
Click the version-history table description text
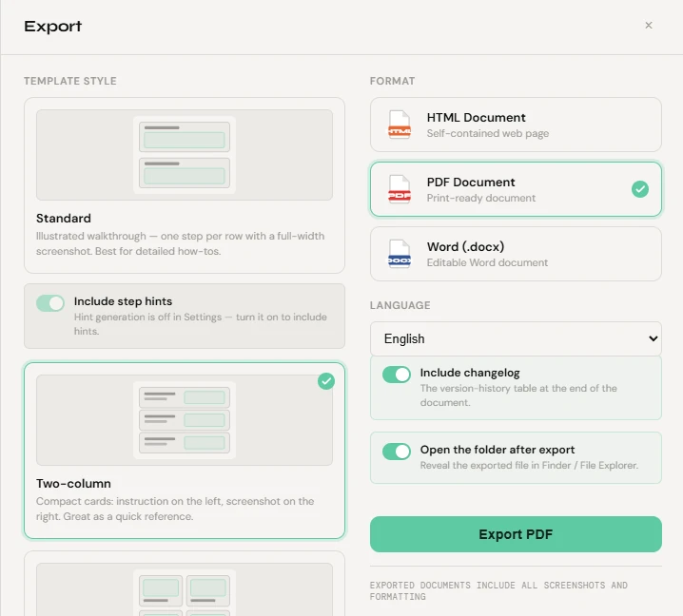pos(518,395)
